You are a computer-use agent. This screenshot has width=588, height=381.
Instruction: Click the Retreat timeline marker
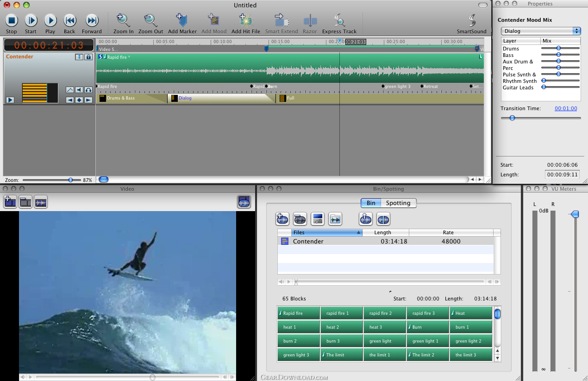pos(429,87)
